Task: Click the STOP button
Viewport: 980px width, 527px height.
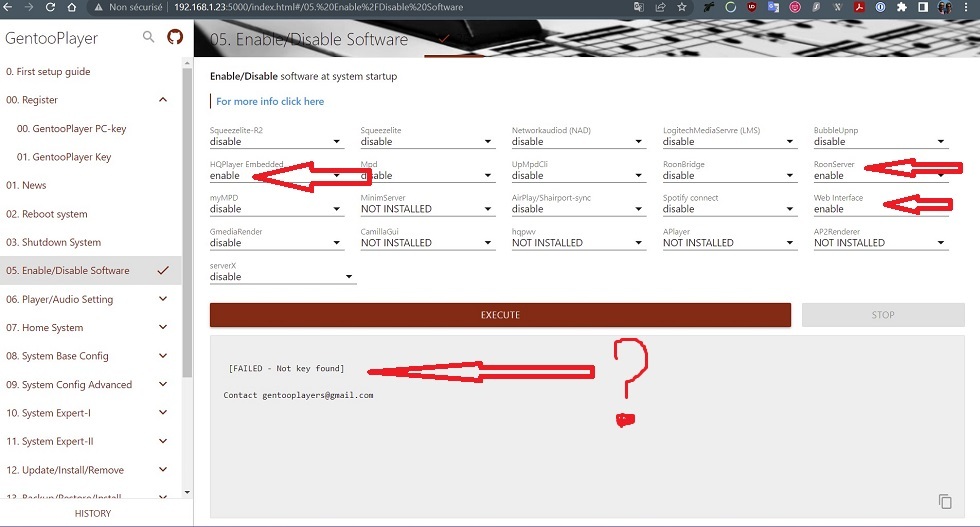Action: [883, 315]
